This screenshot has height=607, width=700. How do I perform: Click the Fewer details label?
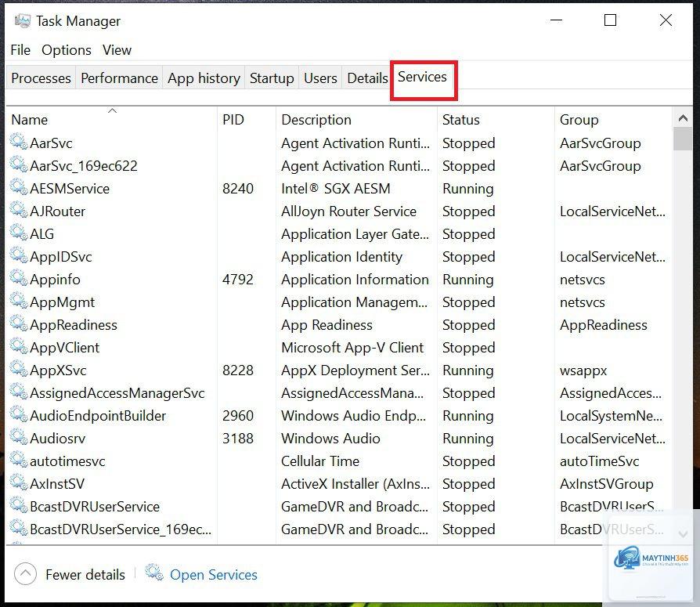[85, 575]
